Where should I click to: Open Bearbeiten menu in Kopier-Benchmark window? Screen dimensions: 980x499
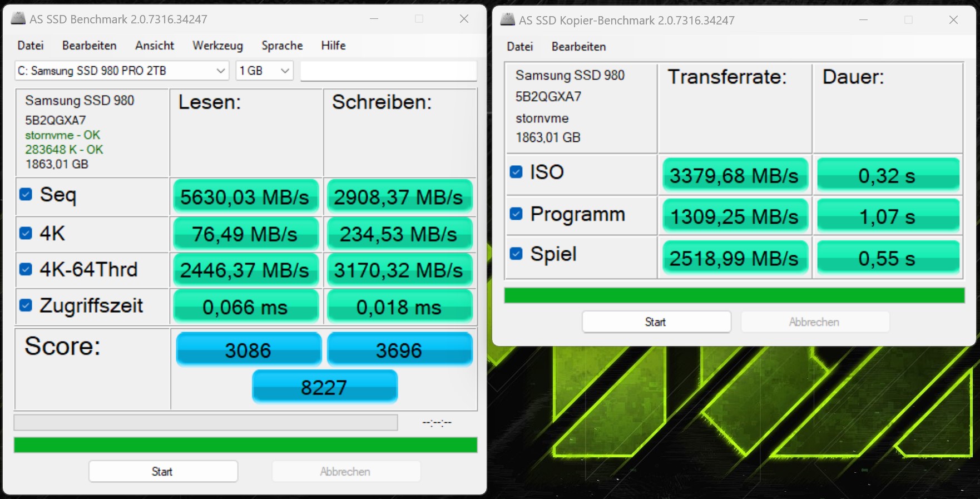[578, 47]
